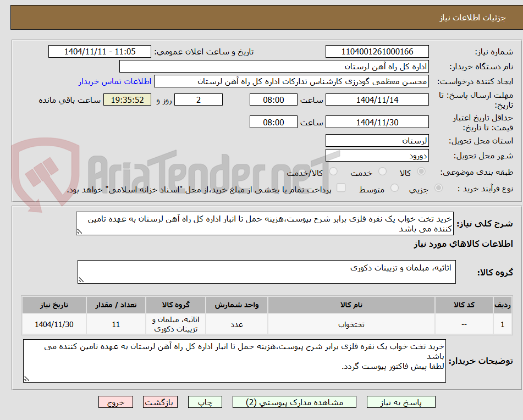
Task: Click the table date cell 1404/11/30
Action: pyautogui.click(x=54, y=324)
